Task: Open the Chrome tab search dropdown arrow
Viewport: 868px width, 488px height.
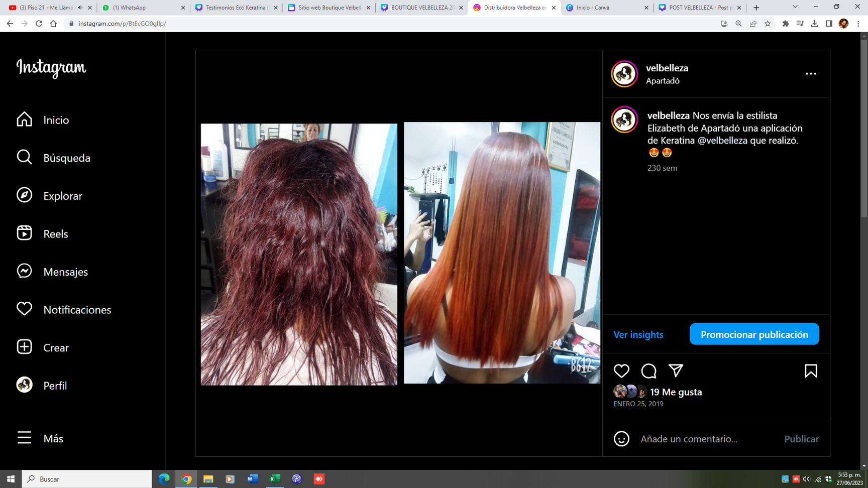Action: pyautogui.click(x=795, y=7)
